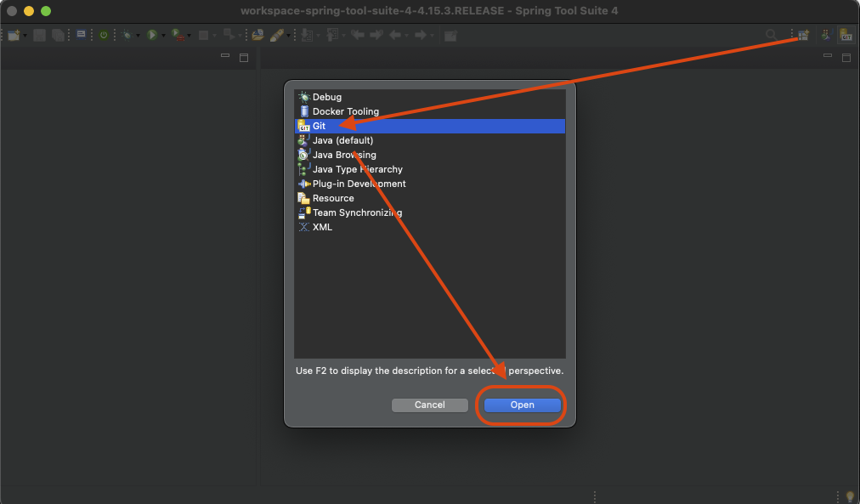Click the Open button in dialog

coord(522,405)
